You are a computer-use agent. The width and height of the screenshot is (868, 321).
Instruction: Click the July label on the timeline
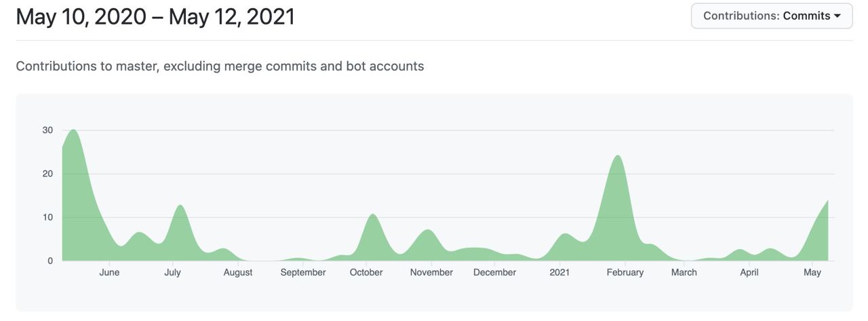(172, 272)
